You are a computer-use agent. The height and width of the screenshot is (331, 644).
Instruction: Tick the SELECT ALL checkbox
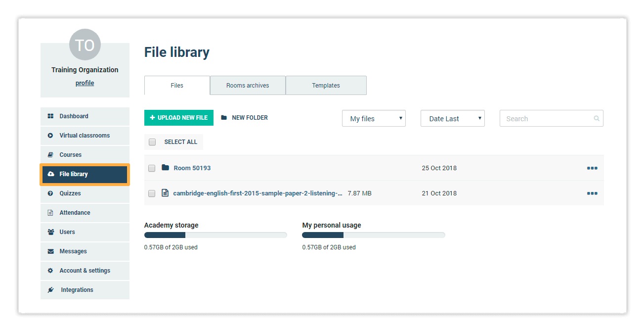(152, 142)
